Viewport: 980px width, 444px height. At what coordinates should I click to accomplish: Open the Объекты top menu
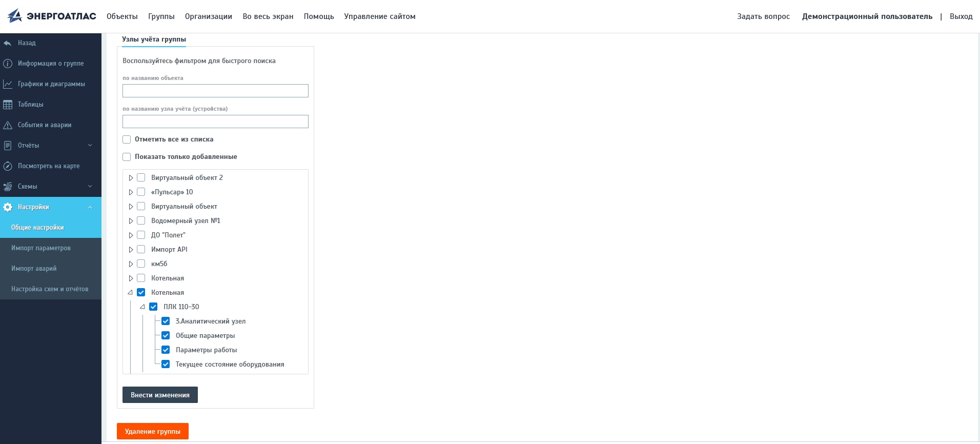click(x=122, y=16)
